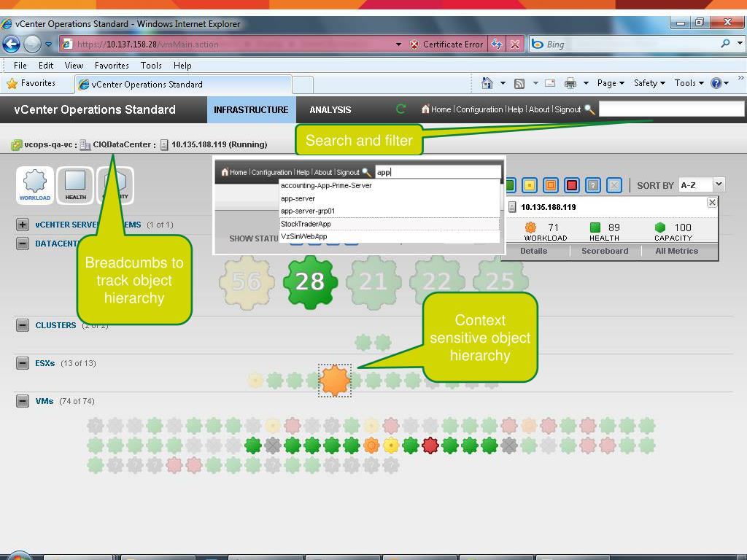Click the blue IE Help question icon
The height and width of the screenshot is (560, 747).
click(x=716, y=83)
